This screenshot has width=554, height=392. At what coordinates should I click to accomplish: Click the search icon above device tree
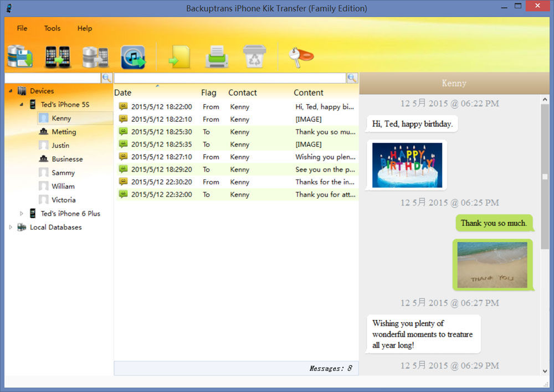tap(107, 78)
